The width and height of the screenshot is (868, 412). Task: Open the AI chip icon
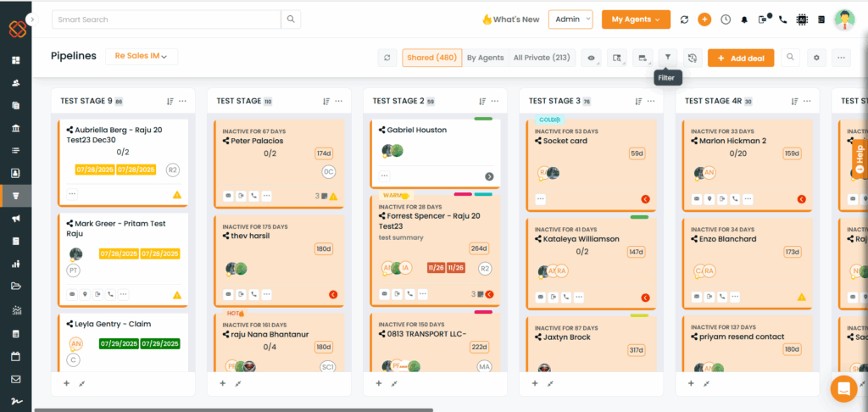[x=801, y=19]
